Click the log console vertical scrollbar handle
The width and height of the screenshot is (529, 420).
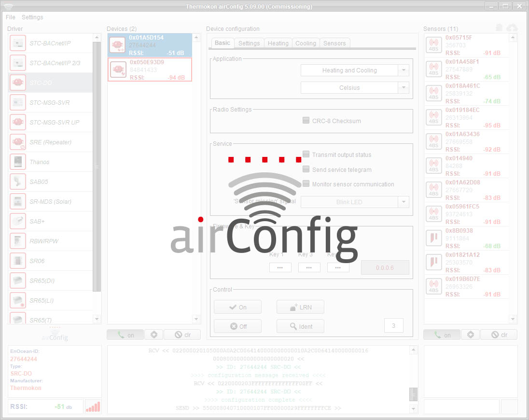[x=413, y=394]
